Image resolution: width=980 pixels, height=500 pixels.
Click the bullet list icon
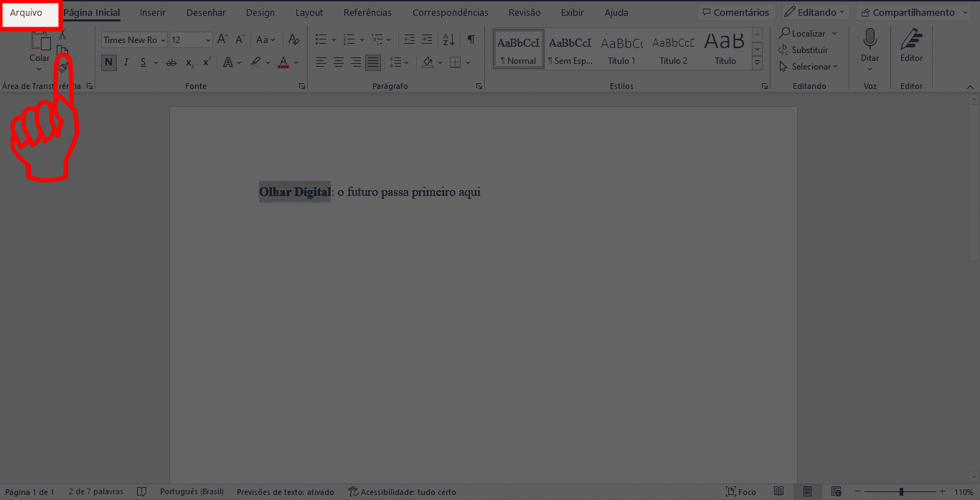(x=321, y=40)
